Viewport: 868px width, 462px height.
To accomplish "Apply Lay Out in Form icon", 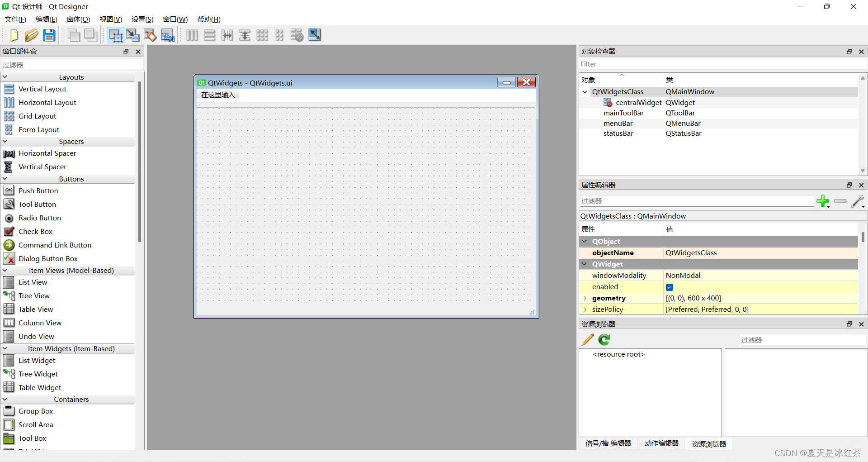I will (279, 35).
